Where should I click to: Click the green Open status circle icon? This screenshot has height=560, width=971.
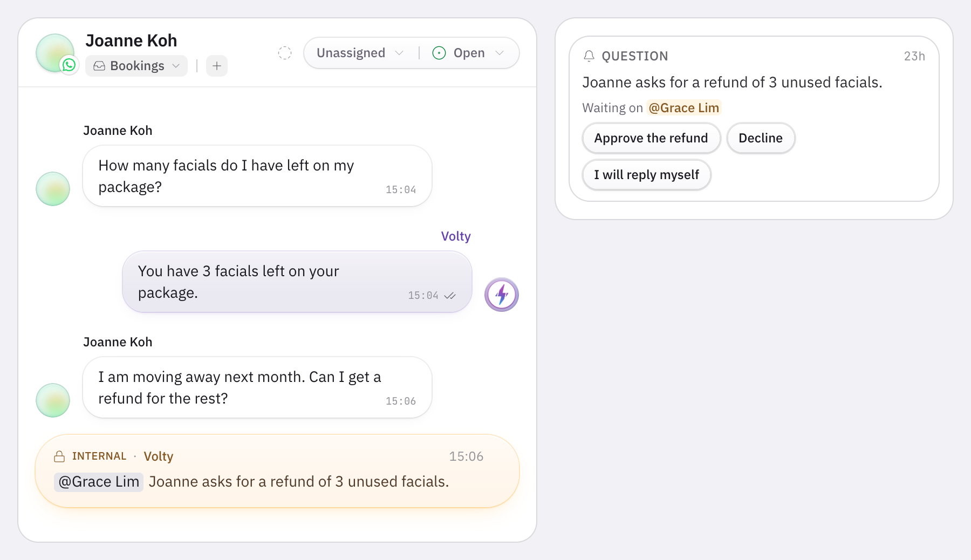(x=439, y=53)
